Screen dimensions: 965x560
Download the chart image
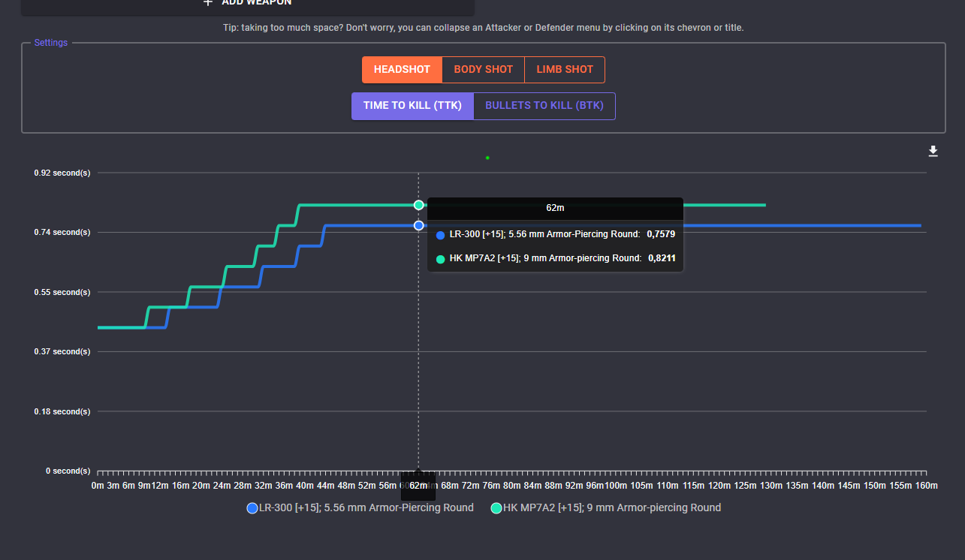pyautogui.click(x=933, y=151)
